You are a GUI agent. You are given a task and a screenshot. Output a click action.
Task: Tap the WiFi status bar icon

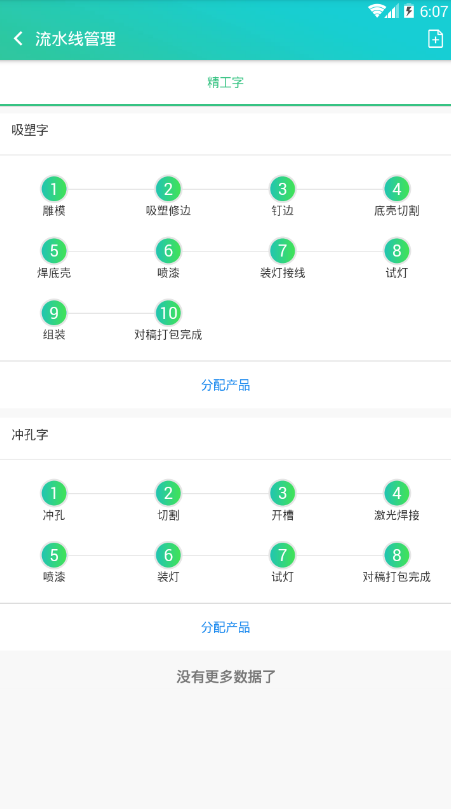377,11
